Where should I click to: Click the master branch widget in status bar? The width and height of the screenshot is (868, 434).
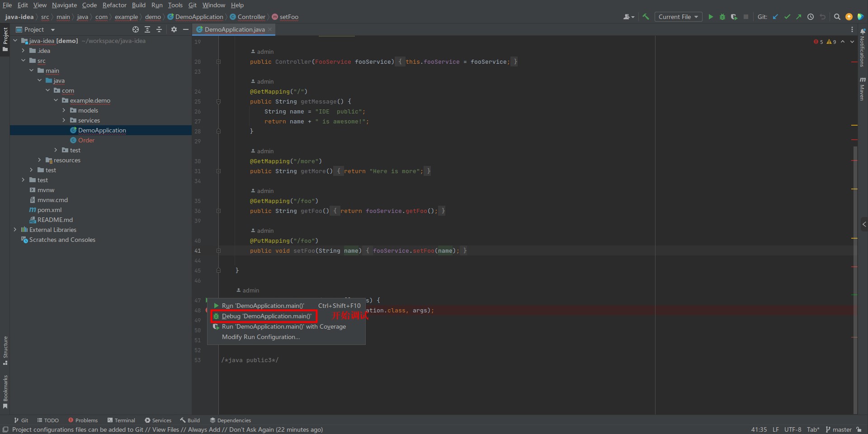click(839, 429)
